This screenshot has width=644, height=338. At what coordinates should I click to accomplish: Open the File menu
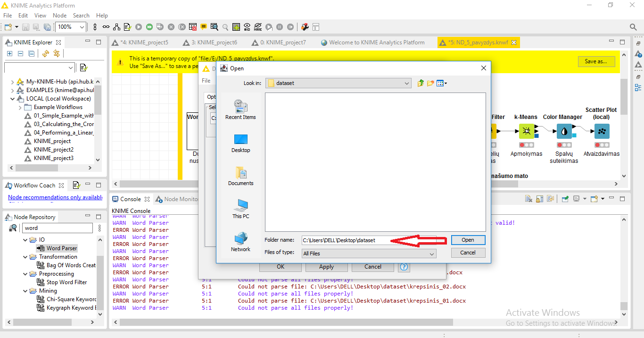pos(8,16)
